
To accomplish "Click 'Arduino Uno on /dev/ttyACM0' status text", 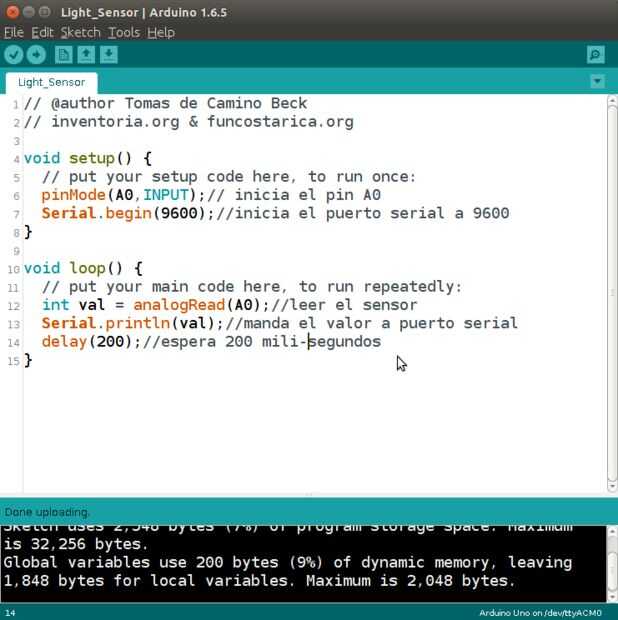I will [x=540, y=613].
